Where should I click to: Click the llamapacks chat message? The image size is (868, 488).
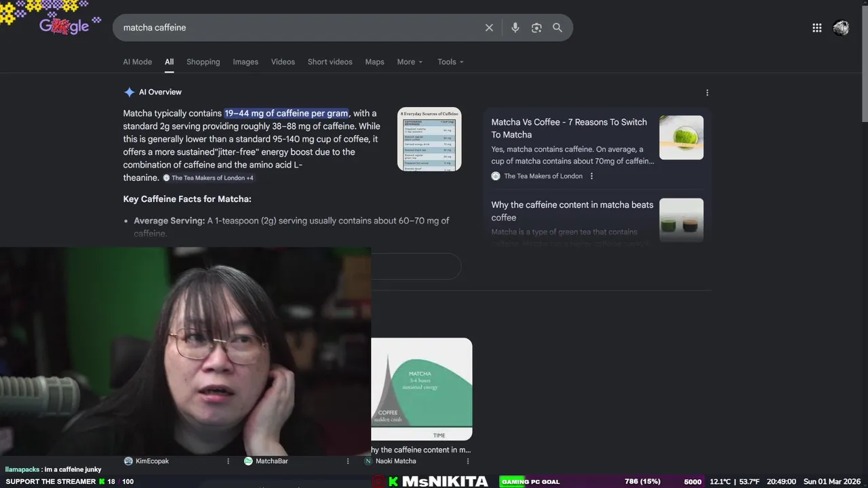pos(53,469)
